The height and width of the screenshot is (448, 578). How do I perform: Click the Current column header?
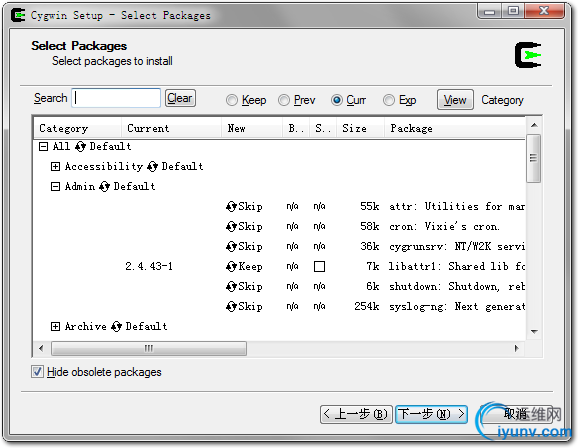click(x=171, y=128)
